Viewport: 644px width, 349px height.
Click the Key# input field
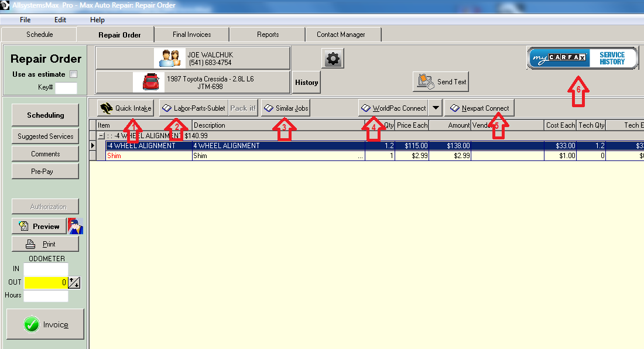pos(66,88)
